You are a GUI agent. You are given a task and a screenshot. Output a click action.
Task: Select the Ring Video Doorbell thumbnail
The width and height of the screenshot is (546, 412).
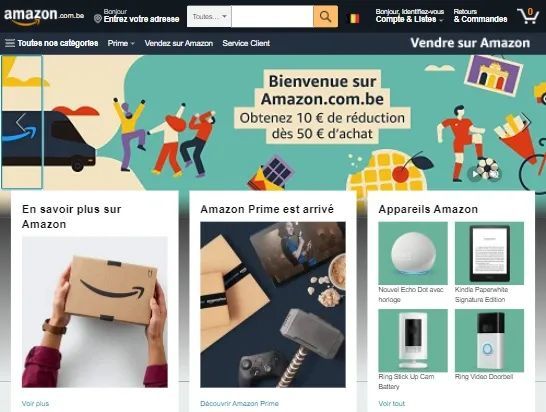[x=489, y=340]
